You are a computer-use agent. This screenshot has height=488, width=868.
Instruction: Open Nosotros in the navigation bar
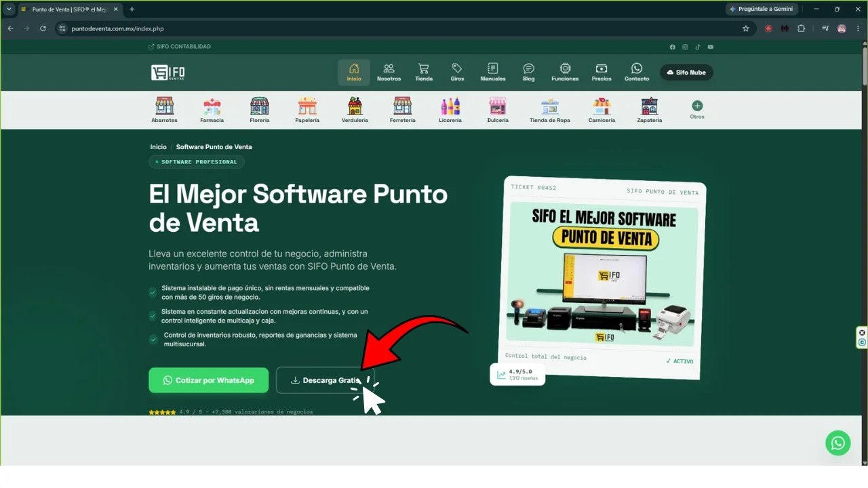tap(389, 73)
